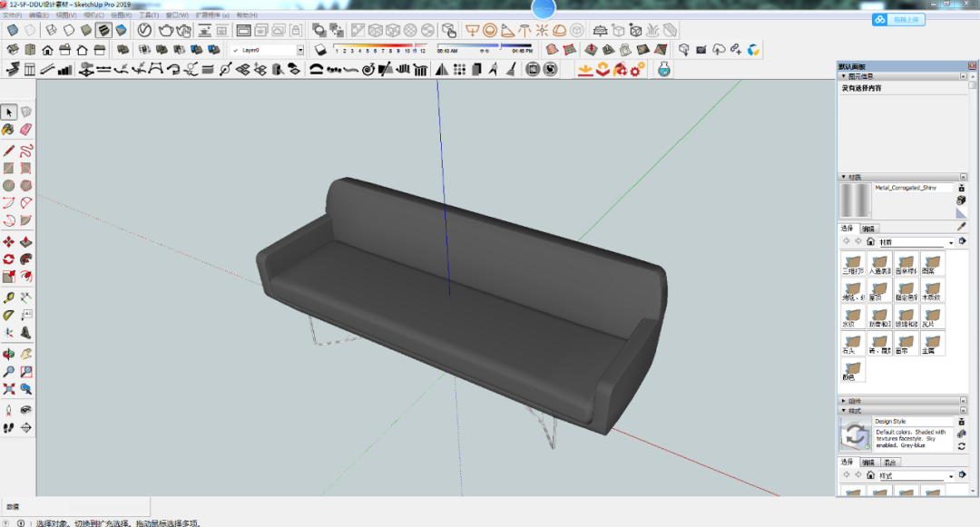Pick the Rectangle drawing tool
980x527 pixels.
(x=8, y=167)
